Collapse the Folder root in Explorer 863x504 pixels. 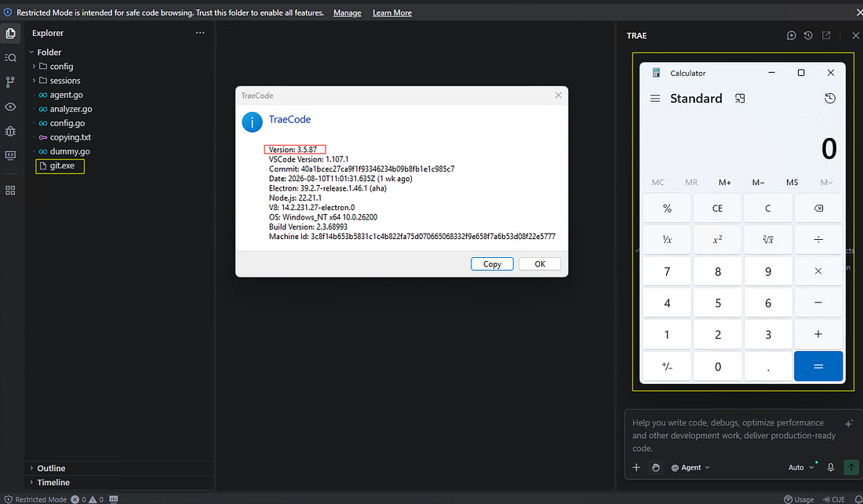click(x=31, y=53)
